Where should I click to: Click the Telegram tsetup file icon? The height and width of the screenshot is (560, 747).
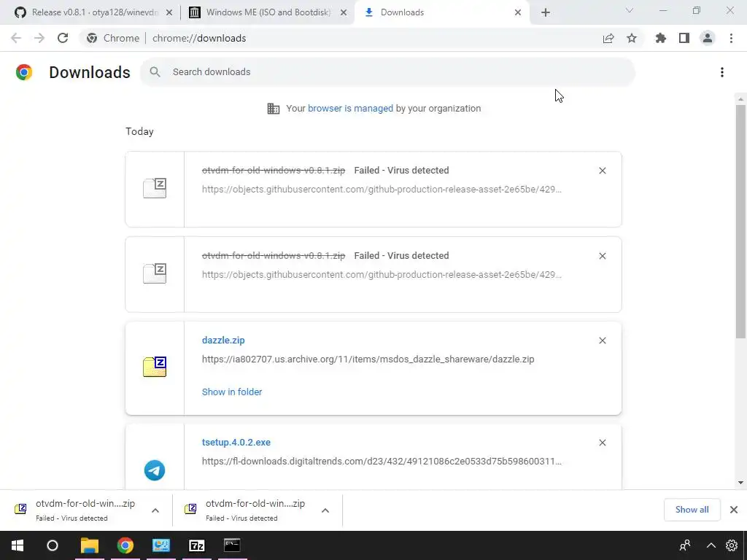[155, 470]
